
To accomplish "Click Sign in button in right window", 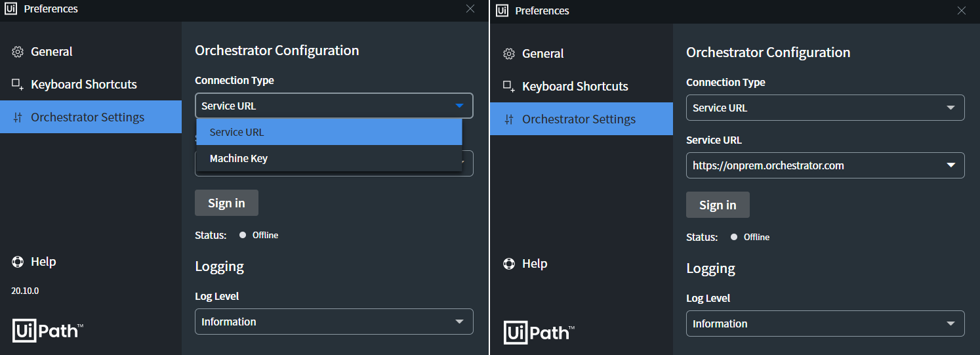I will pos(718,205).
